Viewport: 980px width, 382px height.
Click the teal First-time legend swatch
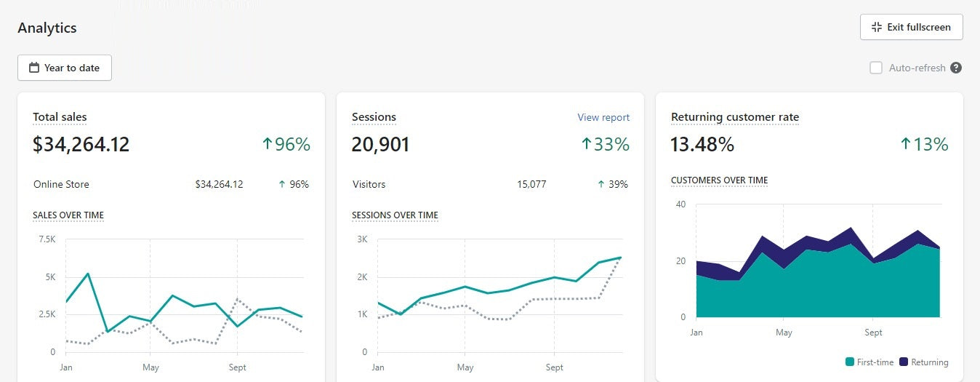point(850,362)
